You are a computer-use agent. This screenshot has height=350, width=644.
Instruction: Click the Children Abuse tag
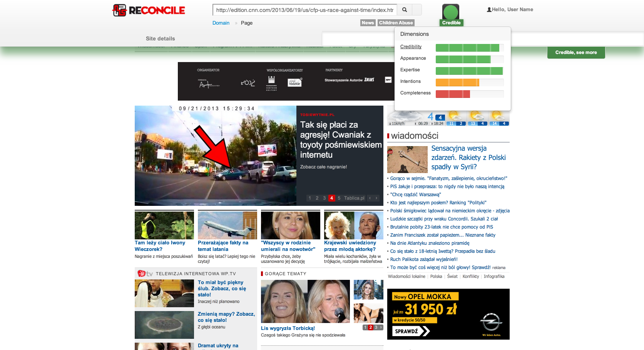[396, 23]
